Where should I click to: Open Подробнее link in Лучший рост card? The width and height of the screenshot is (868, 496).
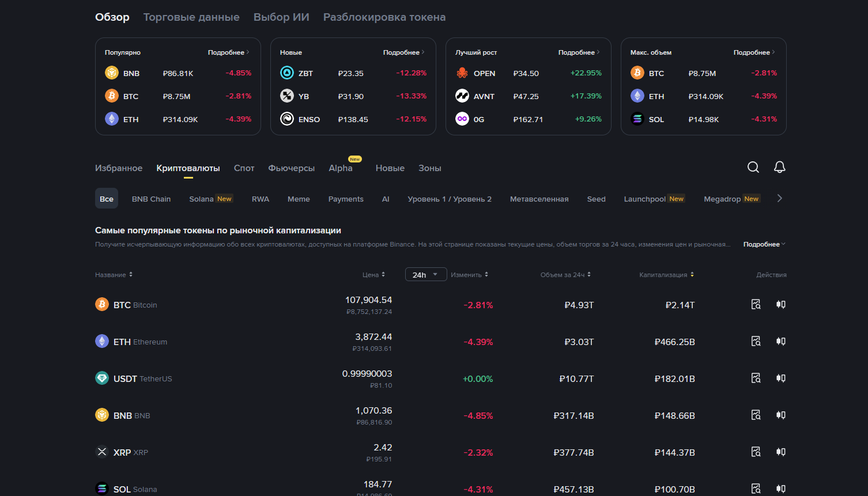(x=579, y=52)
